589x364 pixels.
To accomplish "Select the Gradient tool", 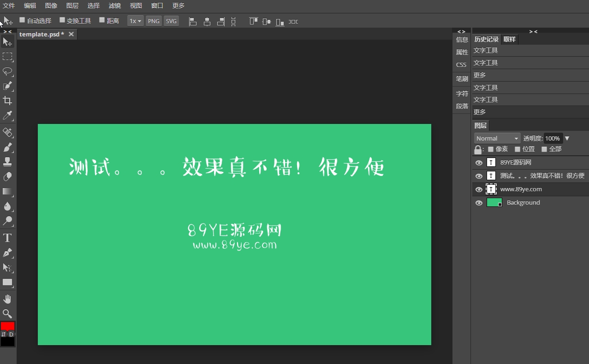I will pos(7,191).
